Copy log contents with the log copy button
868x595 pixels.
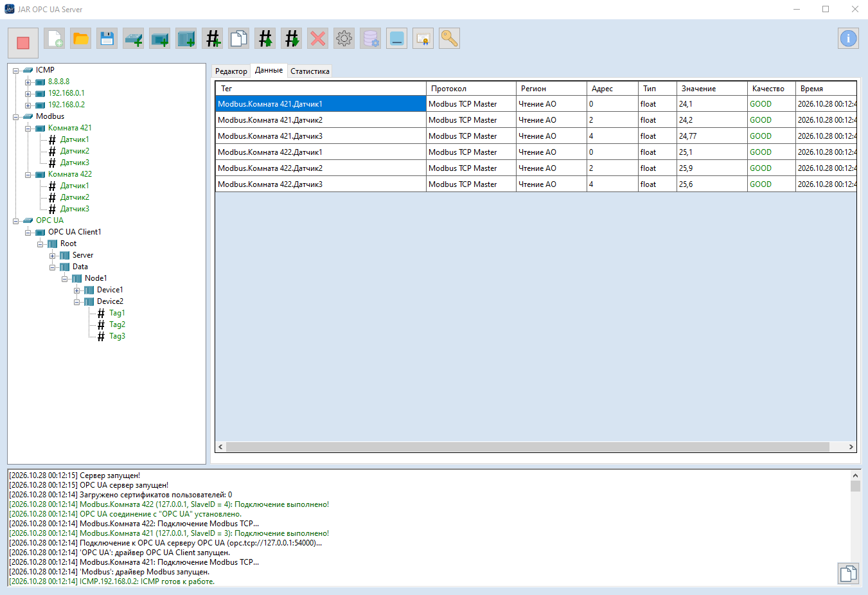tap(848, 573)
